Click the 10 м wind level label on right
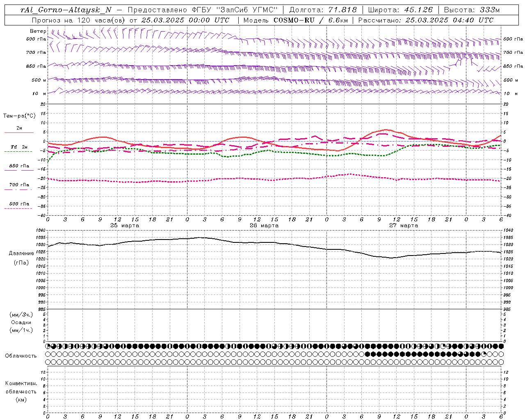 510,94
